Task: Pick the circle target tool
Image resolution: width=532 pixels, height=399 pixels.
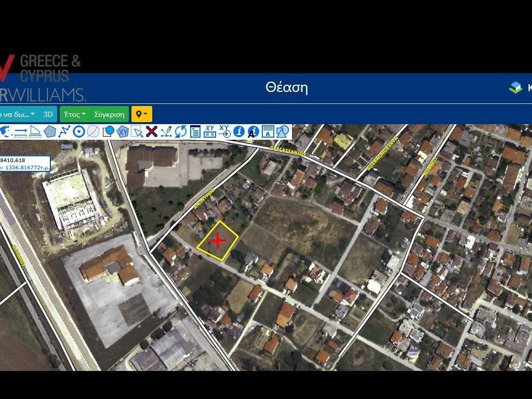Action: click(x=78, y=131)
